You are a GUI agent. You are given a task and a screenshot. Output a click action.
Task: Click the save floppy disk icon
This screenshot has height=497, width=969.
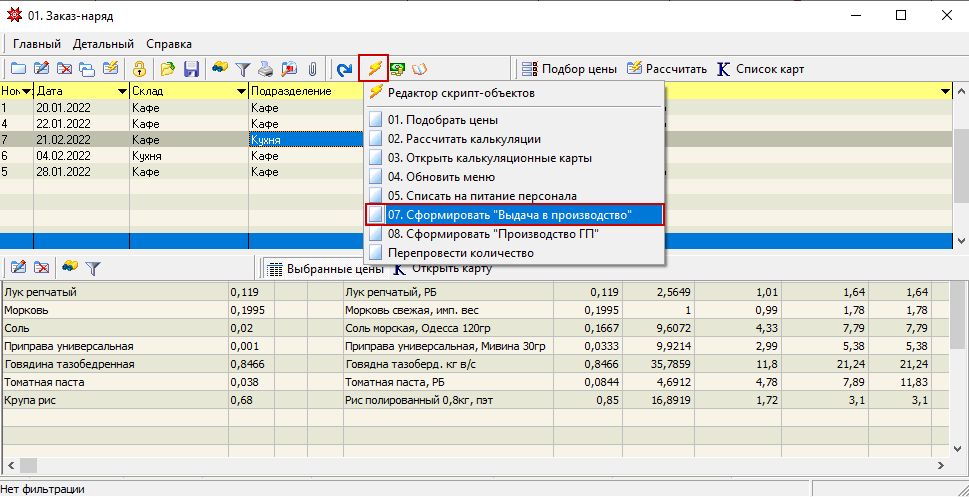[191, 69]
